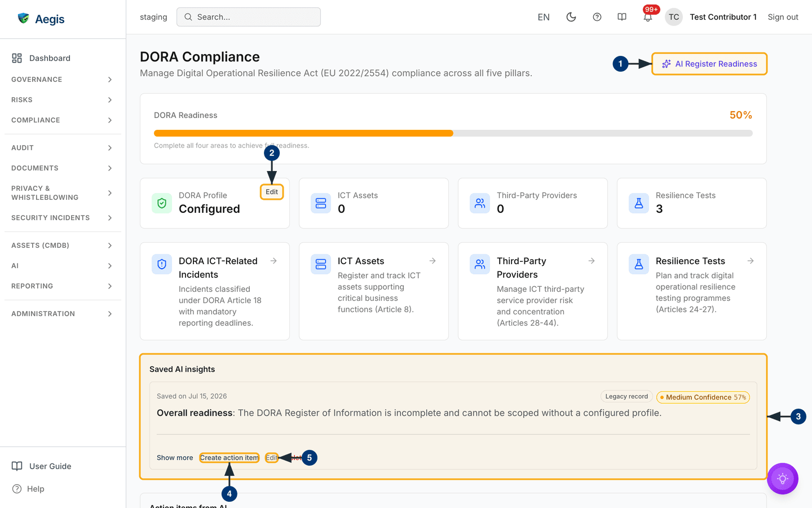This screenshot has height=508, width=812.
Task: Switch language using the EN selector
Action: 544,17
